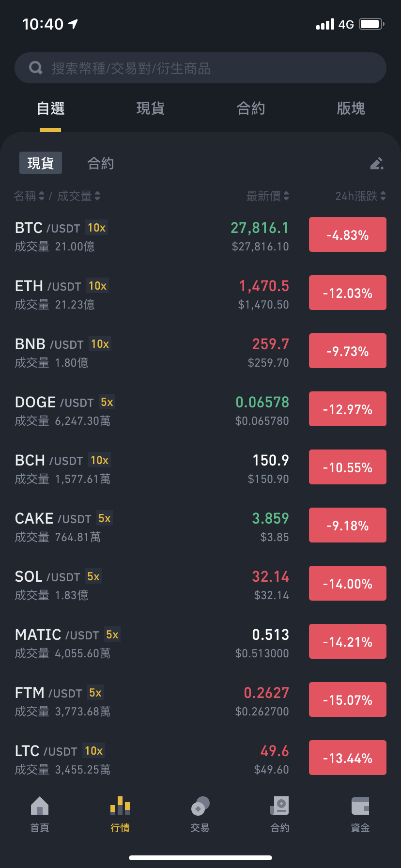Check the battery icon in status bar
The width and height of the screenshot is (401, 868).
point(372,24)
